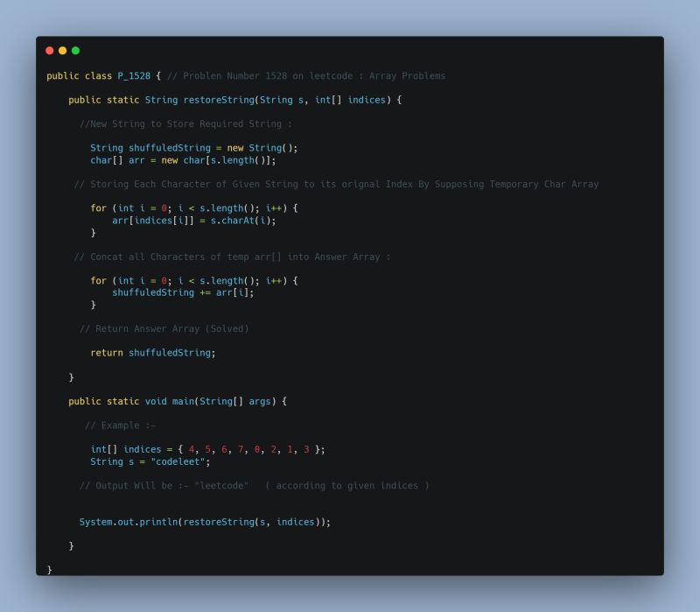Select the closing brace of the class
700x612 pixels.
tap(49, 568)
